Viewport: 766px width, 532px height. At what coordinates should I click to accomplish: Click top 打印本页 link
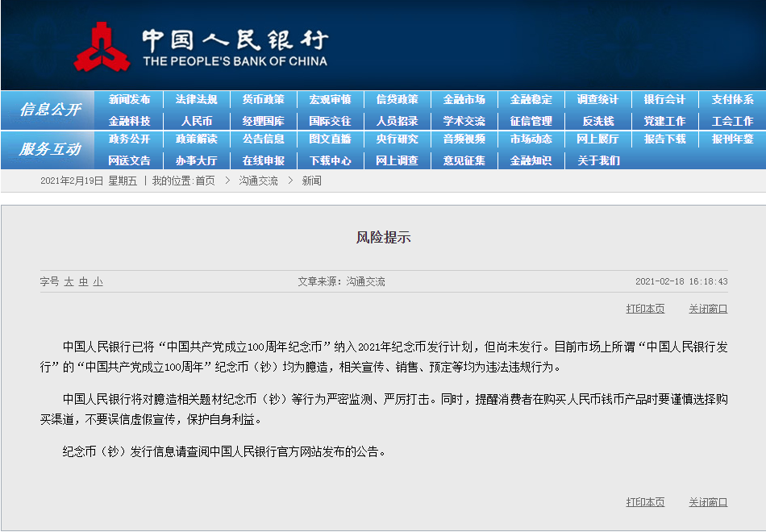(x=645, y=309)
